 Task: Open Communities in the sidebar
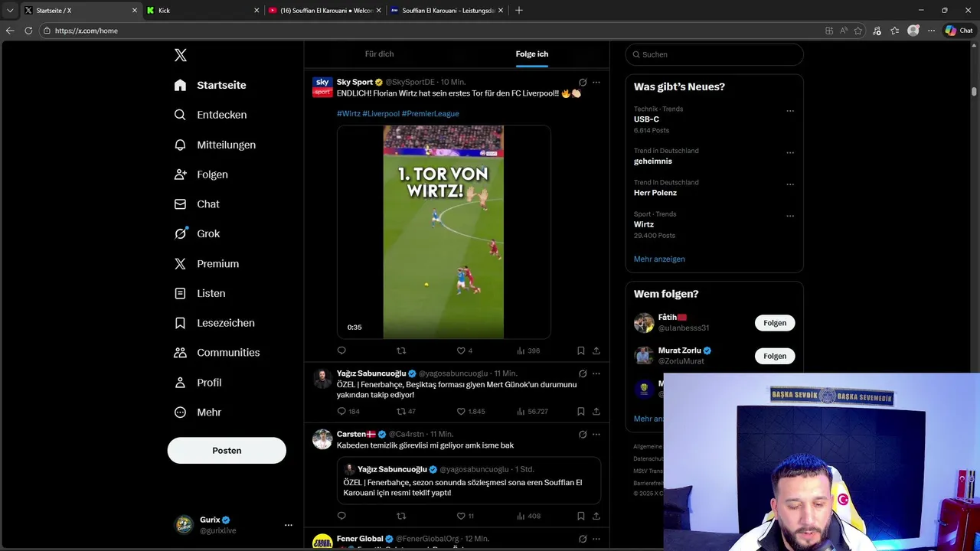(217, 353)
